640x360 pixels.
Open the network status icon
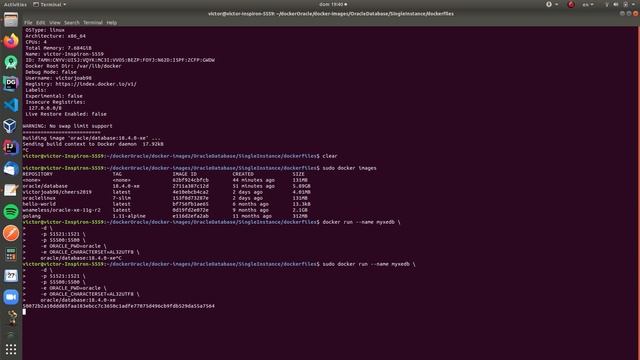point(607,4)
